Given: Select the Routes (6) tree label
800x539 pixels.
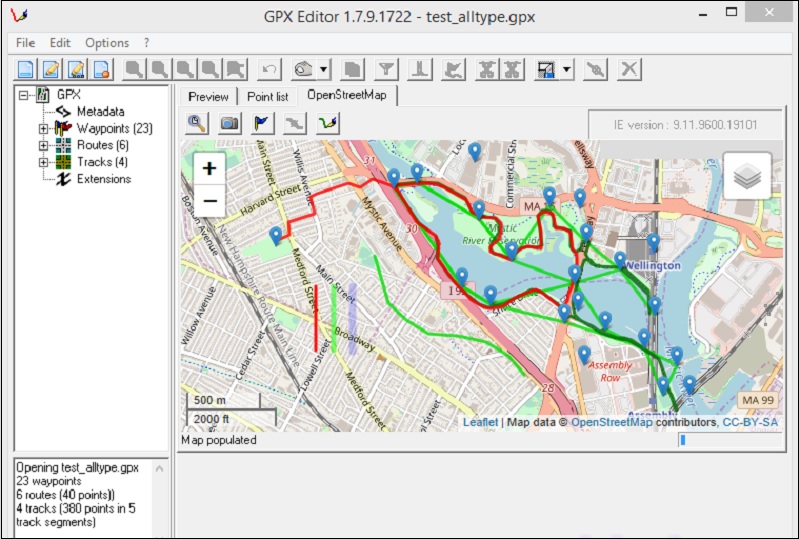Looking at the screenshot, I should click(x=103, y=145).
